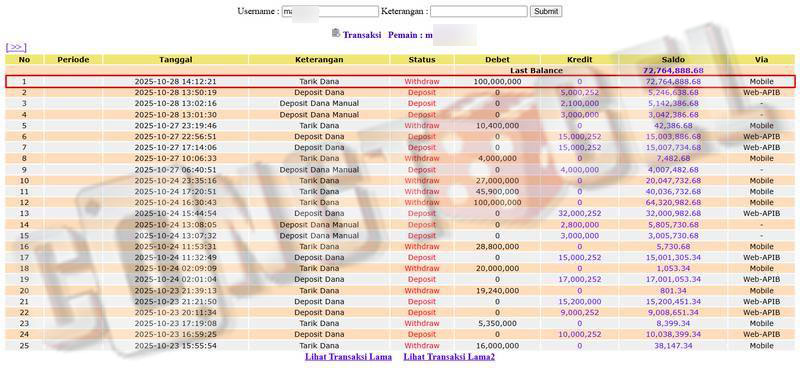
Task: Click the Kredit amount 32,000,252
Action: 580,214
